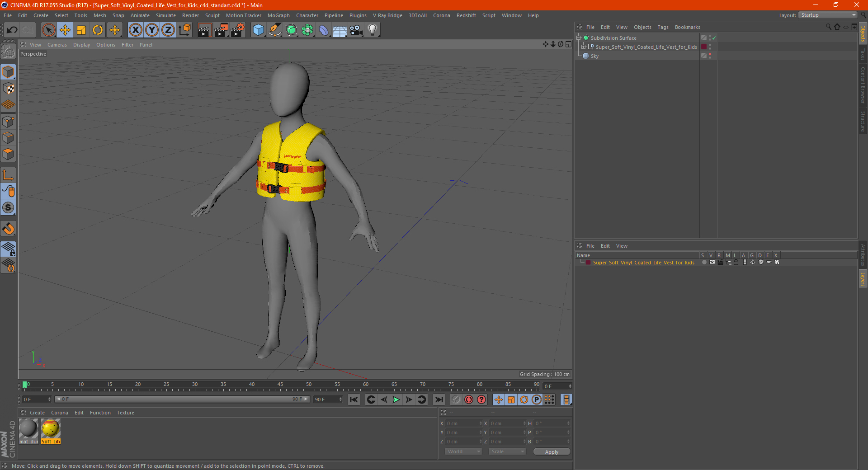Toggle layer render visibility icon
Viewport: 868px width, 470px height.
[x=720, y=262]
